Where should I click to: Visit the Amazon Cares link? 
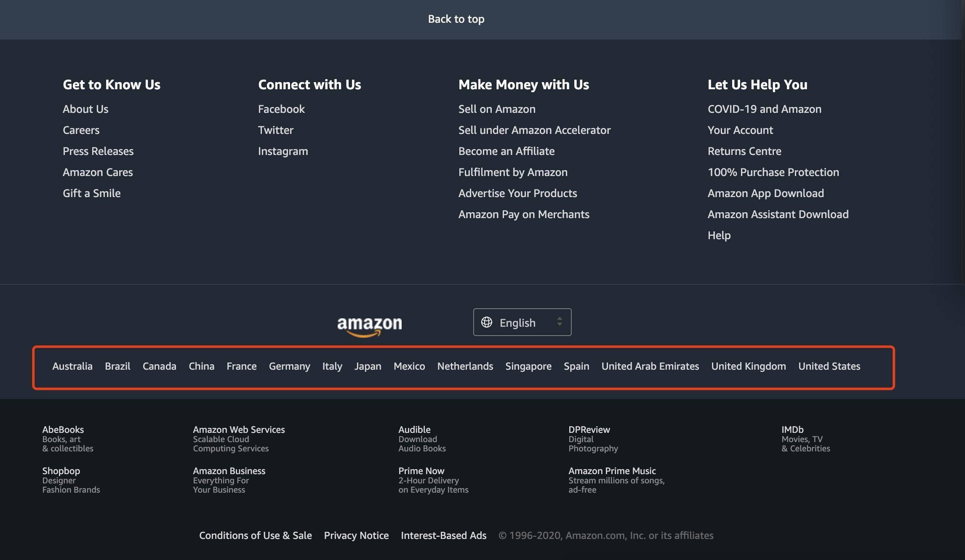pyautogui.click(x=98, y=172)
